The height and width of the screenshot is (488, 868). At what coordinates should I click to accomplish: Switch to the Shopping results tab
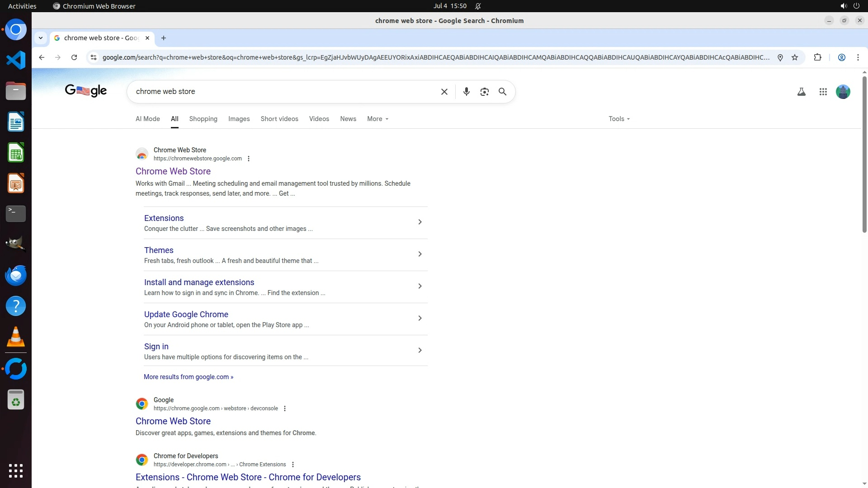(203, 119)
